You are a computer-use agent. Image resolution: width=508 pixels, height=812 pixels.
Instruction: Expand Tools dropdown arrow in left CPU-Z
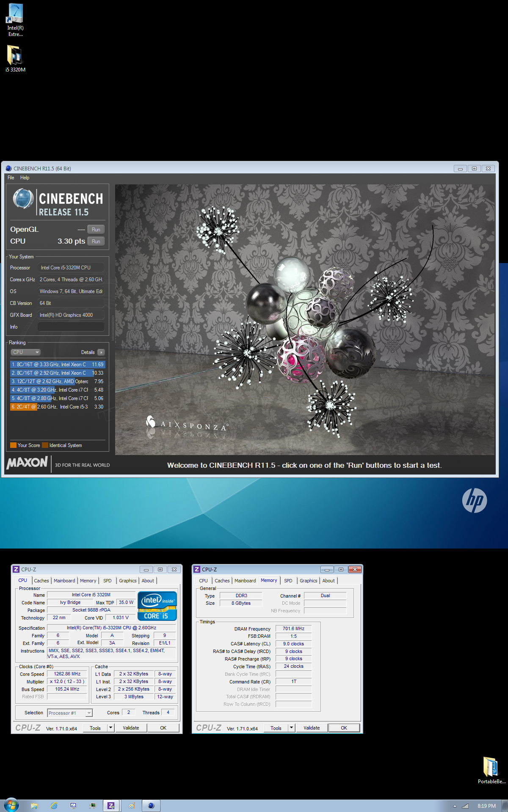click(111, 728)
